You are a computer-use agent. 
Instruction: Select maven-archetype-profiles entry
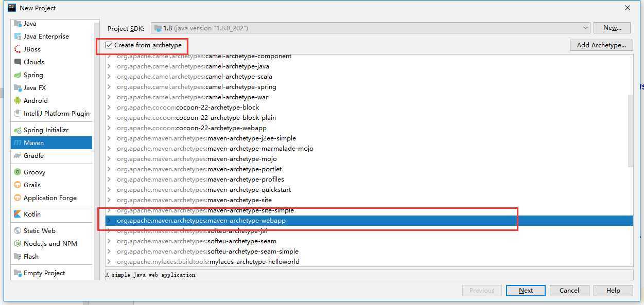pyautogui.click(x=200, y=180)
